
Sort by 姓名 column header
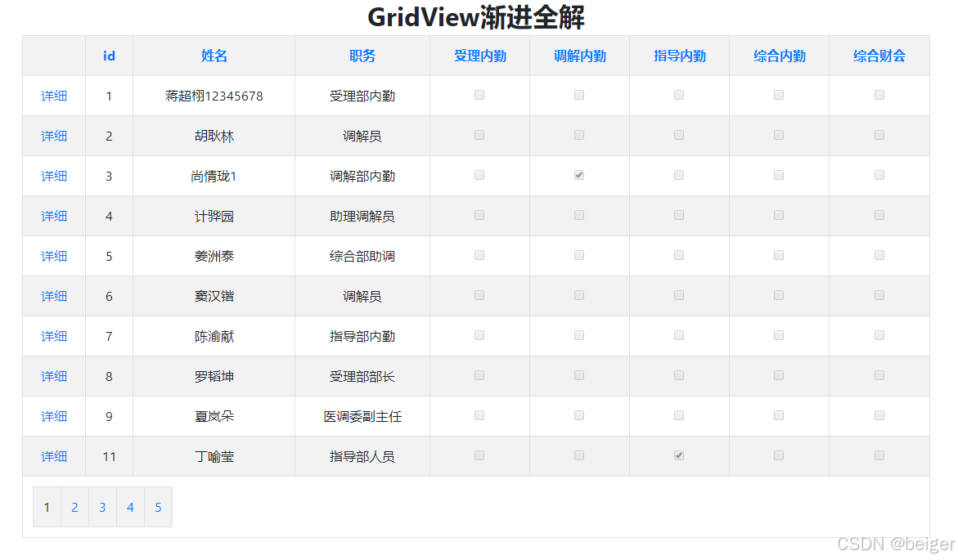(x=214, y=56)
